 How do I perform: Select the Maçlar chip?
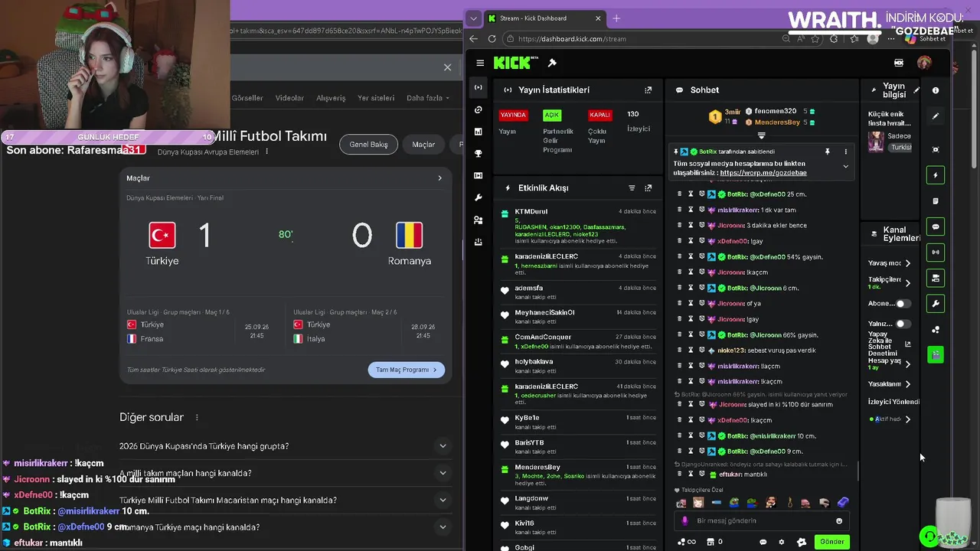[x=423, y=144]
